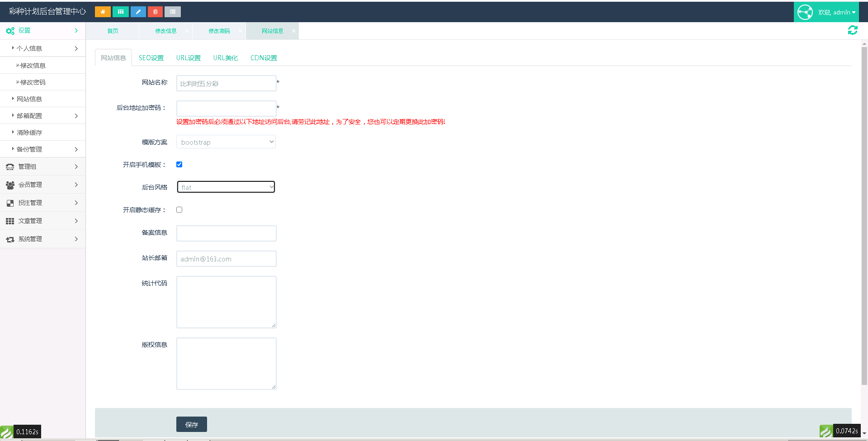Click the 保存 save button
Image resolution: width=868 pixels, height=441 pixels.
(191, 424)
